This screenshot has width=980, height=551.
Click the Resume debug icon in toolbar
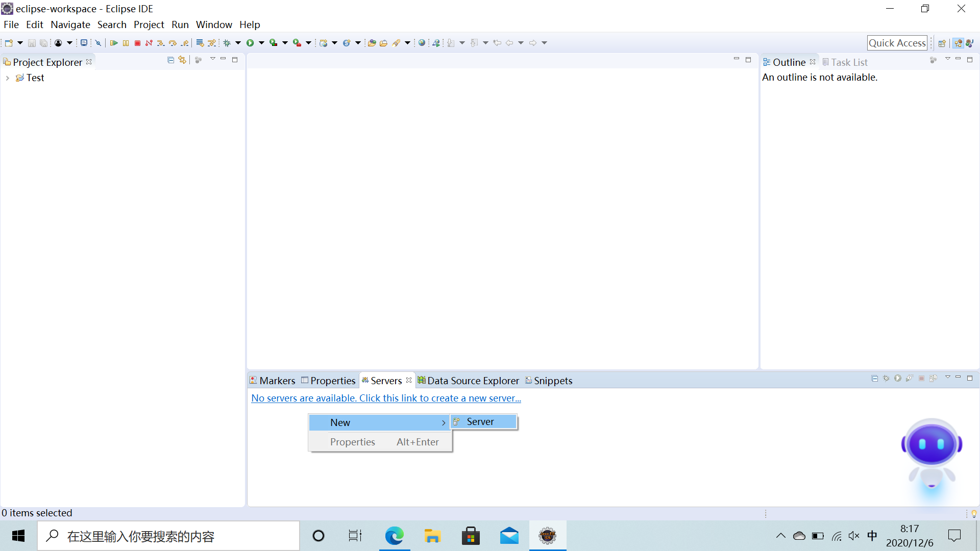point(114,43)
